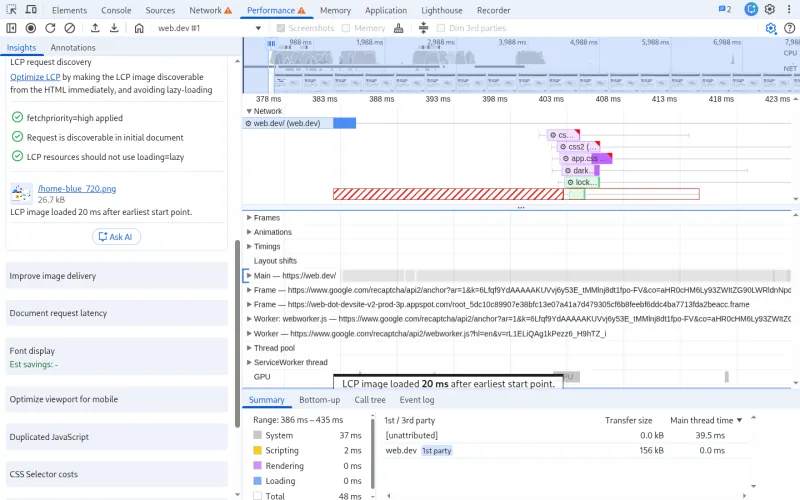
Task: Click the record and reload icon
Action: [50, 28]
